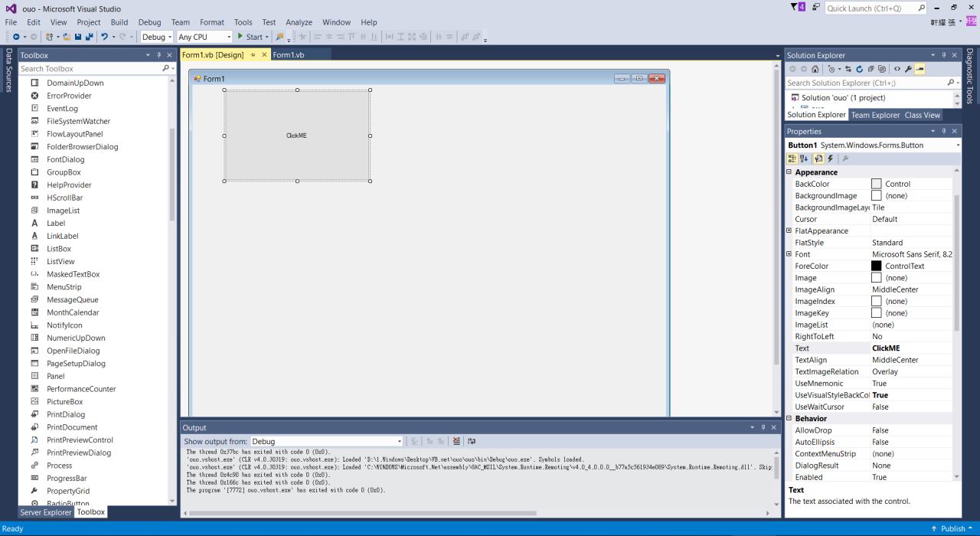This screenshot has height=536, width=980.
Task: Open the Diagnostic Tools side tab
Action: (x=970, y=77)
